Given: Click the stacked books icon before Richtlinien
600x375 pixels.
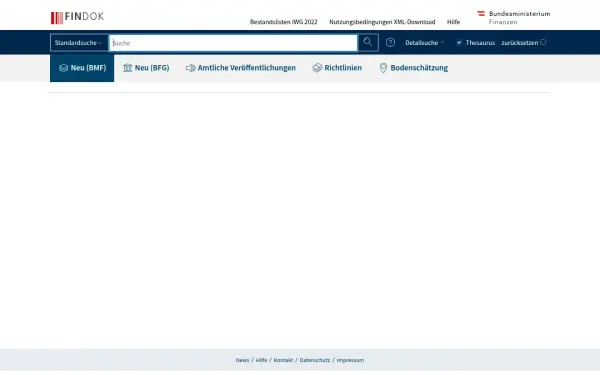Looking at the screenshot, I should 317,68.
